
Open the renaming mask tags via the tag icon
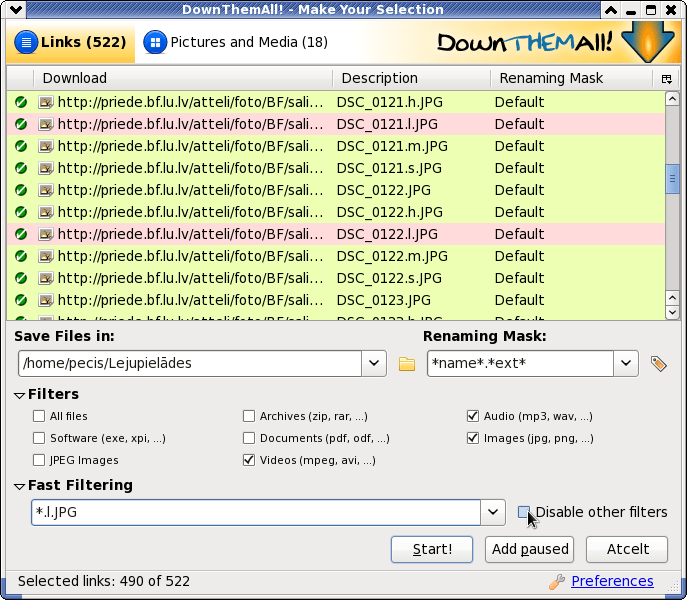pos(659,364)
